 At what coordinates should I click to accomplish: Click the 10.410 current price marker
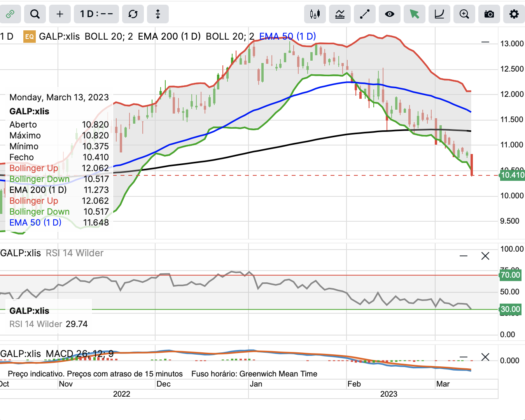512,175
